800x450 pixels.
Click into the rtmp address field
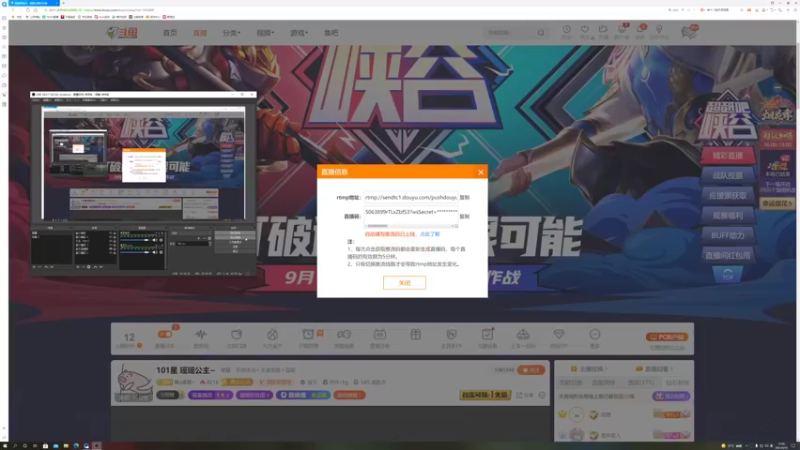[411, 197]
